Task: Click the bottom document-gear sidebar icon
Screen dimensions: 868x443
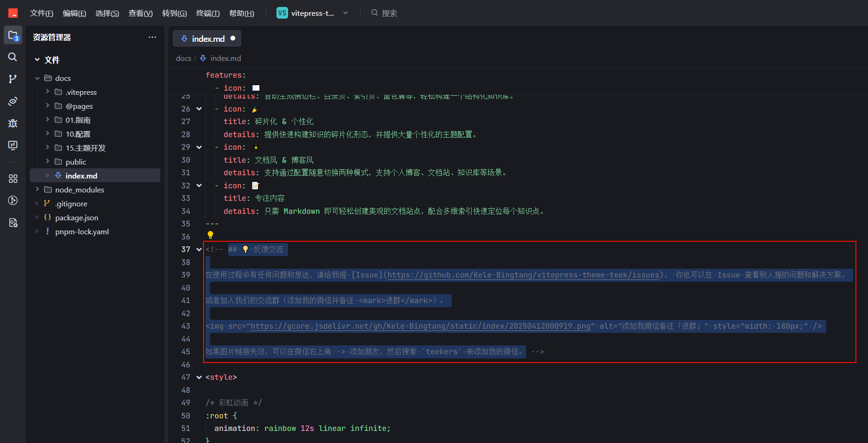Action: [13, 223]
